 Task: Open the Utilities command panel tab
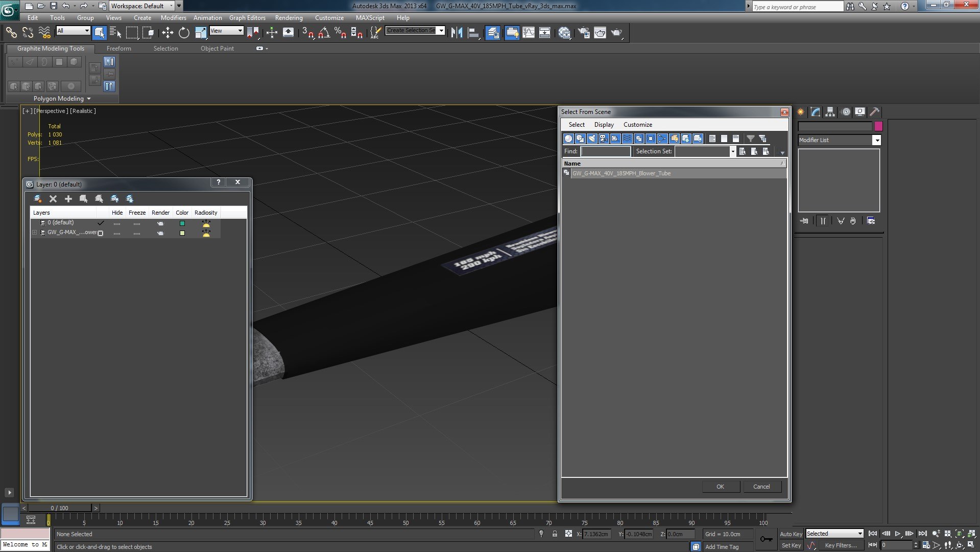click(874, 112)
